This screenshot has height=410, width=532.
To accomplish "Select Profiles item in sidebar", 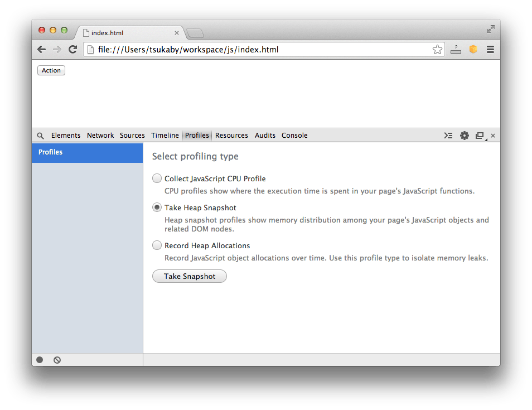I will click(87, 152).
